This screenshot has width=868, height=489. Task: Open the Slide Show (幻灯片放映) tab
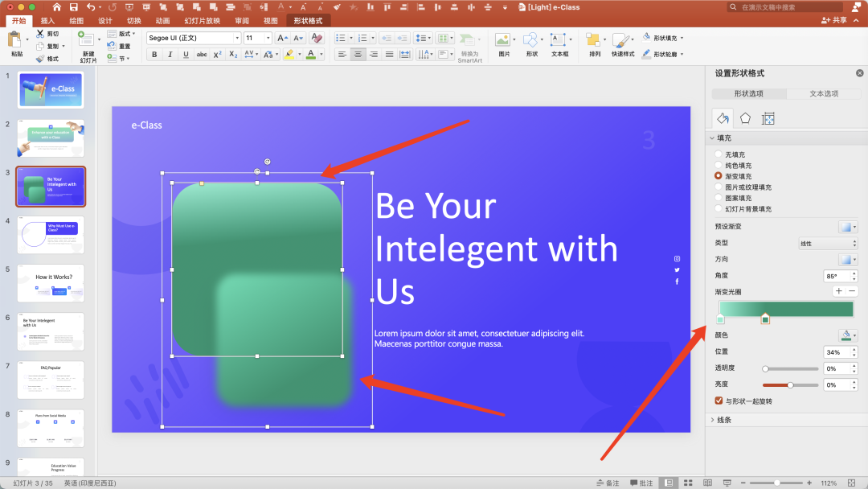202,20
